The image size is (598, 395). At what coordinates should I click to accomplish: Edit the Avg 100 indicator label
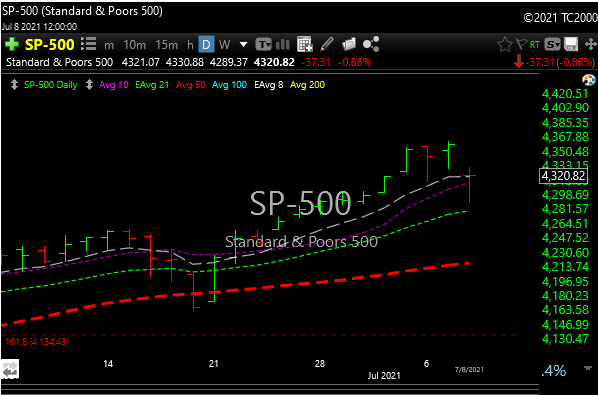tap(230, 85)
